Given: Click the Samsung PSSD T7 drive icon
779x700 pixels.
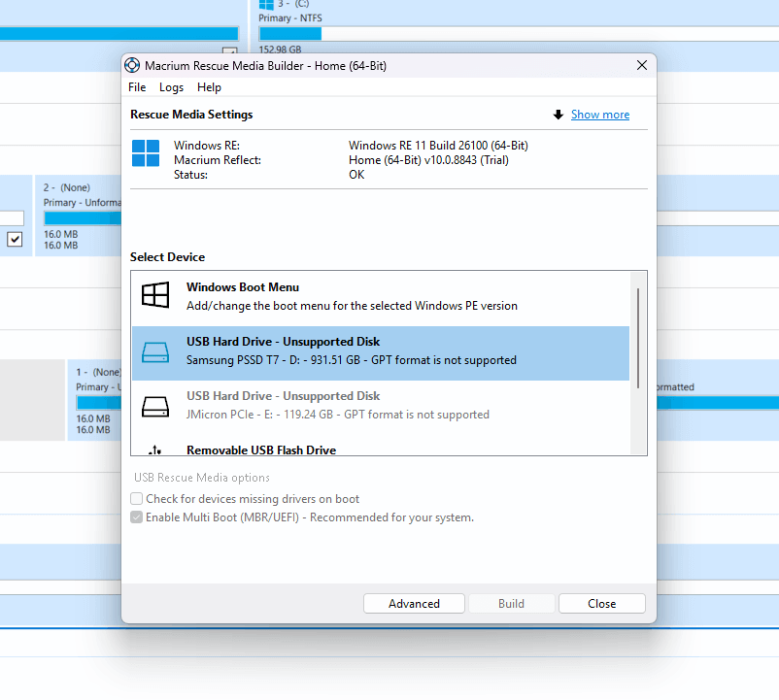Looking at the screenshot, I should pos(155,352).
